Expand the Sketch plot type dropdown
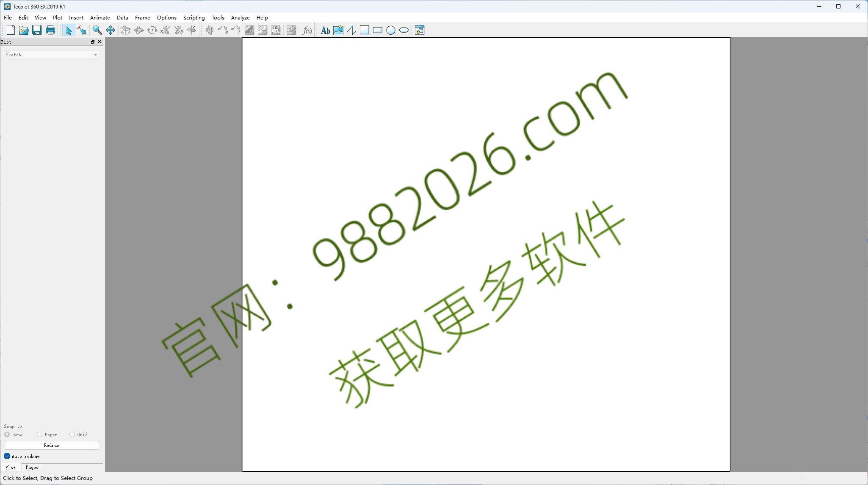The width and height of the screenshot is (868, 485). click(52, 55)
